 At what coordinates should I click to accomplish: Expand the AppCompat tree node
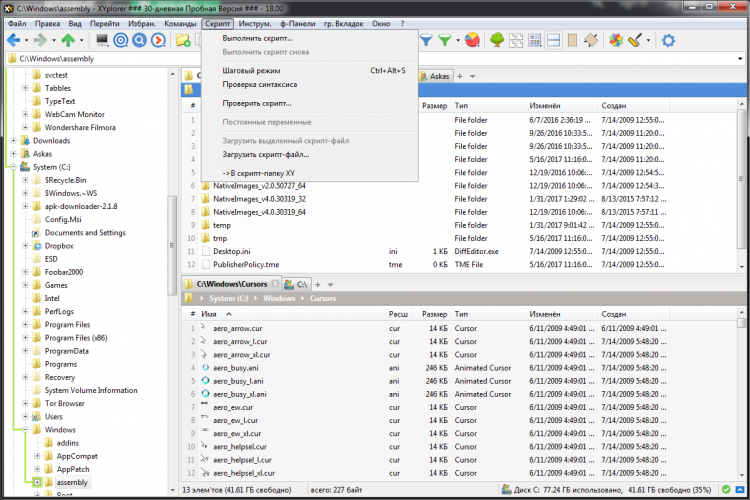[x=37, y=456]
